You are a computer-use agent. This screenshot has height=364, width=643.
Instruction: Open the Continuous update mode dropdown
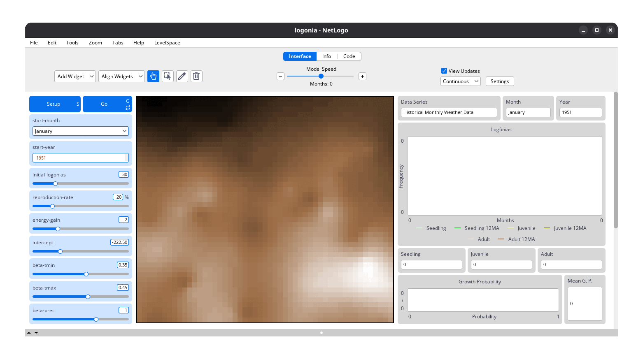coord(460,81)
